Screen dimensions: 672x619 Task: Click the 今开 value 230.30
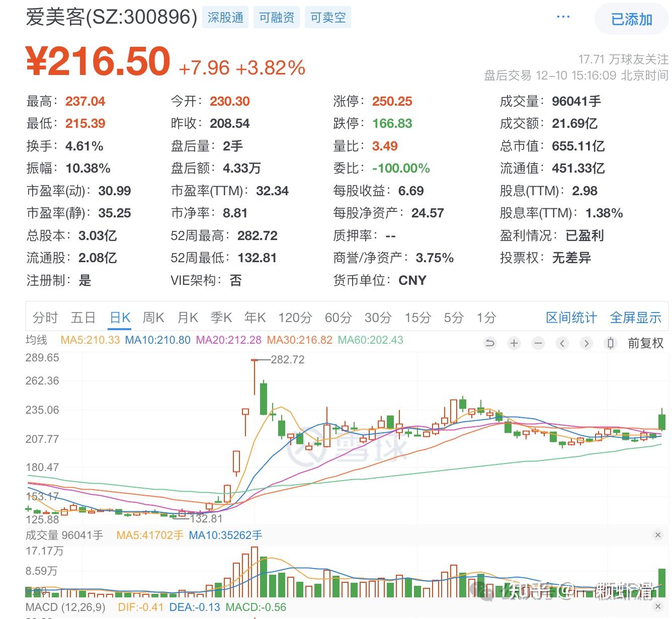(x=229, y=101)
